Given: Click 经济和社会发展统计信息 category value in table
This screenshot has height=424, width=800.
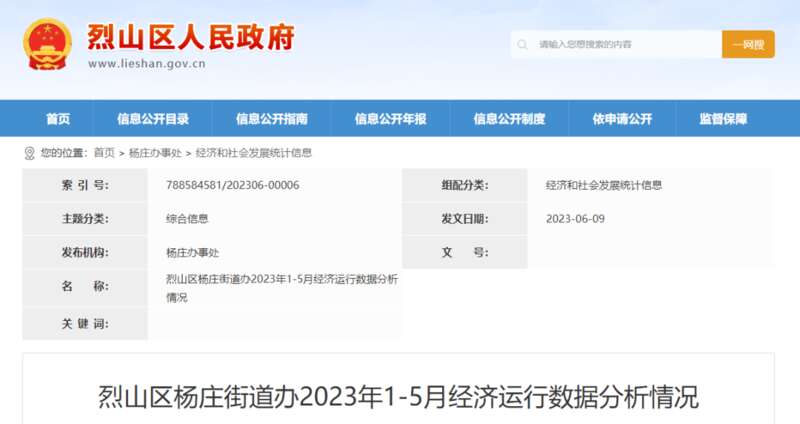Looking at the screenshot, I should point(604,185).
